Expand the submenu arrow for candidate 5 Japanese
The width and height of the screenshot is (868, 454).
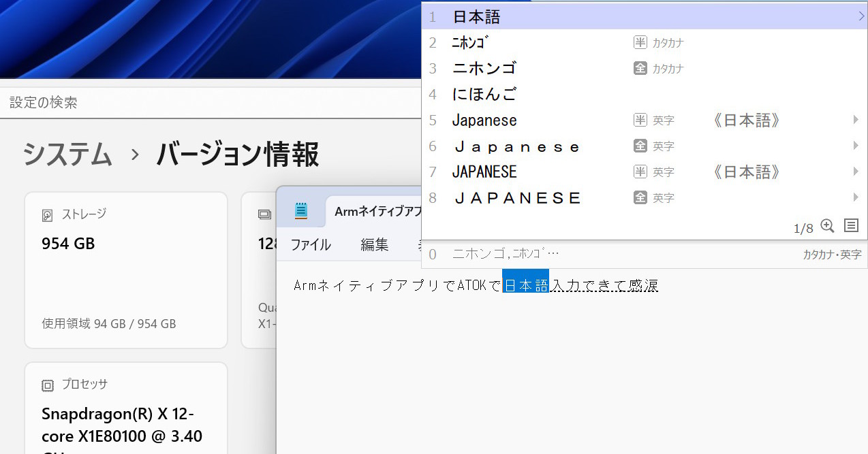[856, 120]
